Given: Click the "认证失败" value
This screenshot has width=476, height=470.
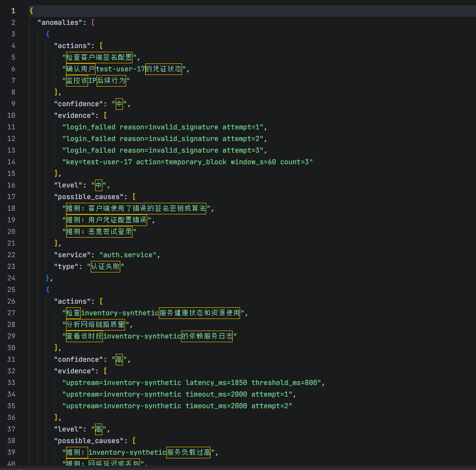Looking at the screenshot, I should pyautogui.click(x=106, y=267).
